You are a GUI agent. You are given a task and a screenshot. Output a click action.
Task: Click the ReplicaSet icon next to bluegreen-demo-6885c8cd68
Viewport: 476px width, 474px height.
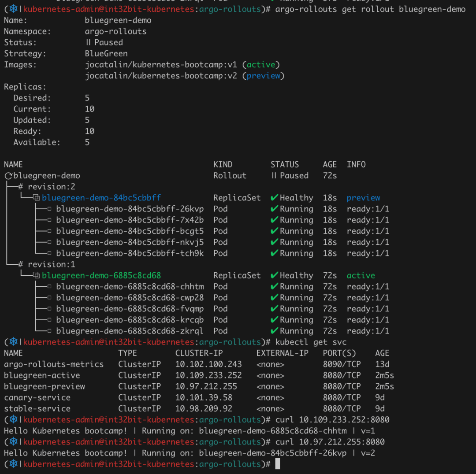click(x=36, y=276)
